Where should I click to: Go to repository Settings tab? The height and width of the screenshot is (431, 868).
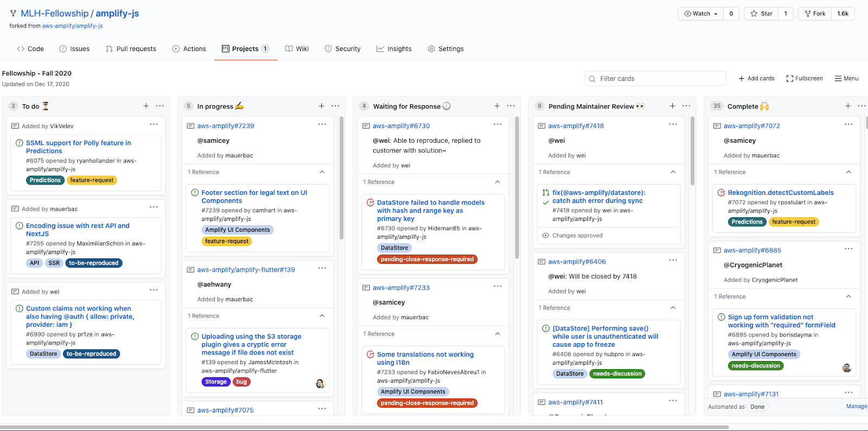pyautogui.click(x=446, y=49)
